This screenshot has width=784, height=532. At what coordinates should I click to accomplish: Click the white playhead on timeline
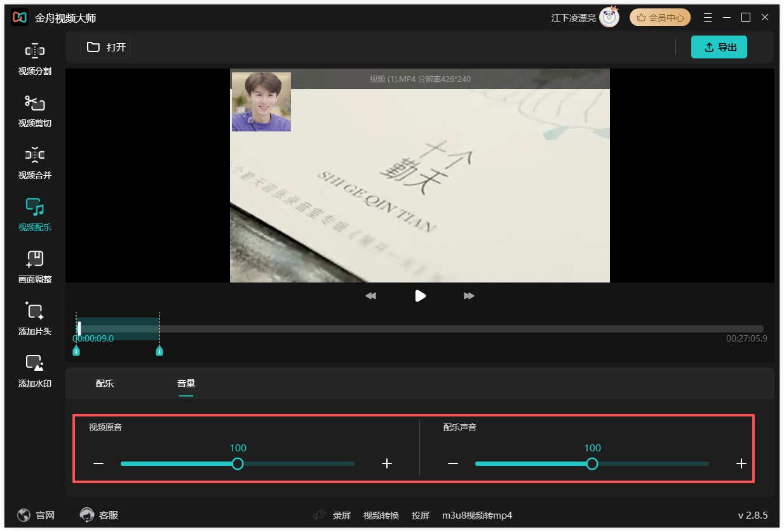click(x=79, y=328)
